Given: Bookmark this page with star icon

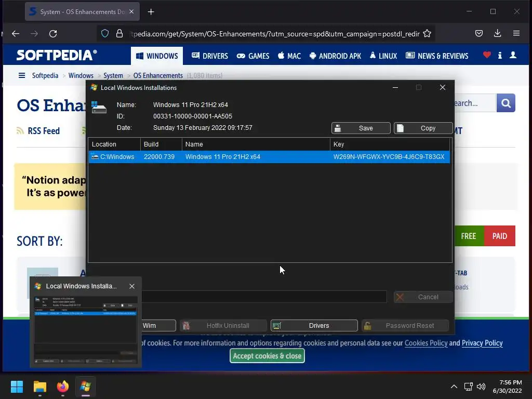Looking at the screenshot, I should pos(427,34).
